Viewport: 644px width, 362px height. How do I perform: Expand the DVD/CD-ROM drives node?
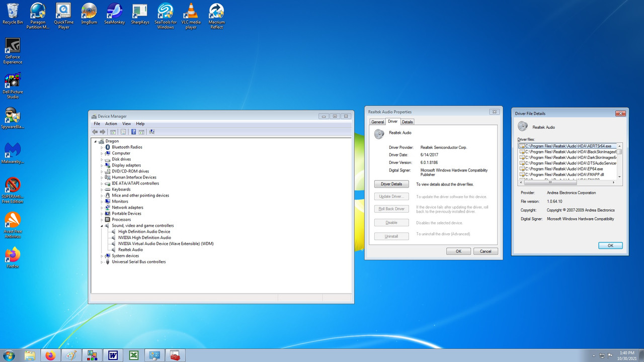coord(102,171)
